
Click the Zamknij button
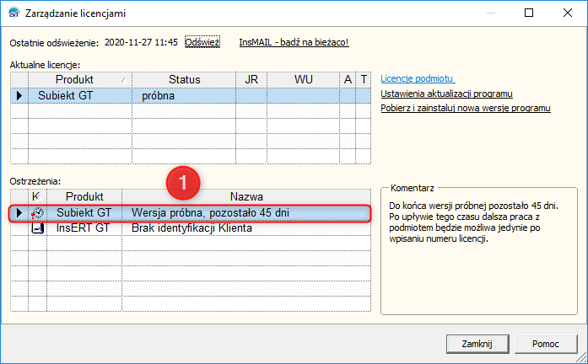(477, 344)
